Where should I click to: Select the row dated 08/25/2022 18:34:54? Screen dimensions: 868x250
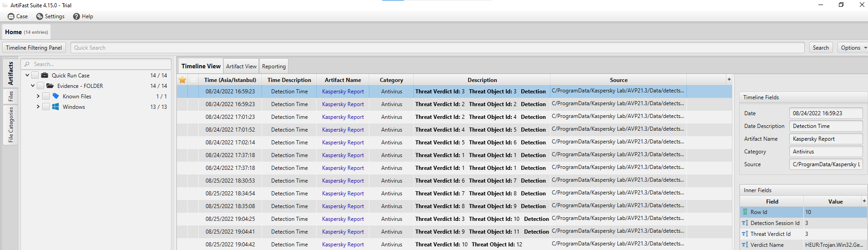pyautogui.click(x=454, y=194)
